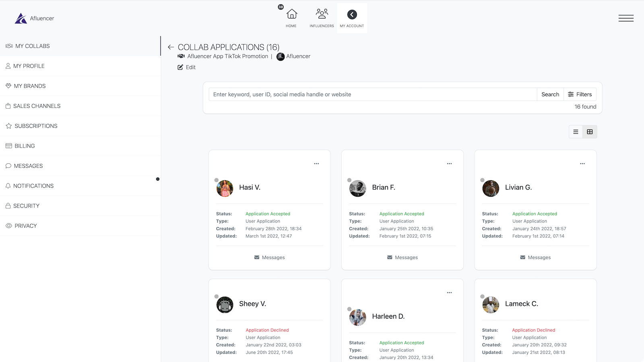The width and height of the screenshot is (644, 362).
Task: Open Messages for Livian G.
Action: [535, 257]
